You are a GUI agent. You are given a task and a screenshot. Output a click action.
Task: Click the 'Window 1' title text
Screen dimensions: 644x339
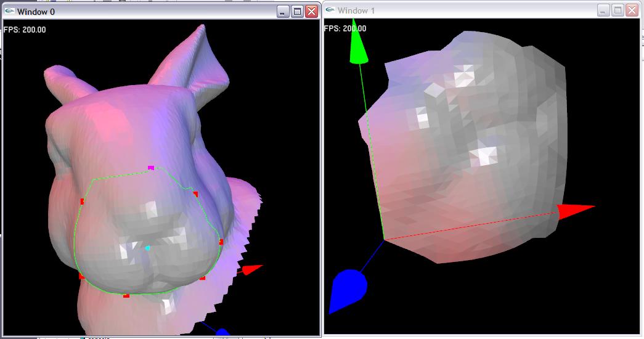[x=356, y=10]
